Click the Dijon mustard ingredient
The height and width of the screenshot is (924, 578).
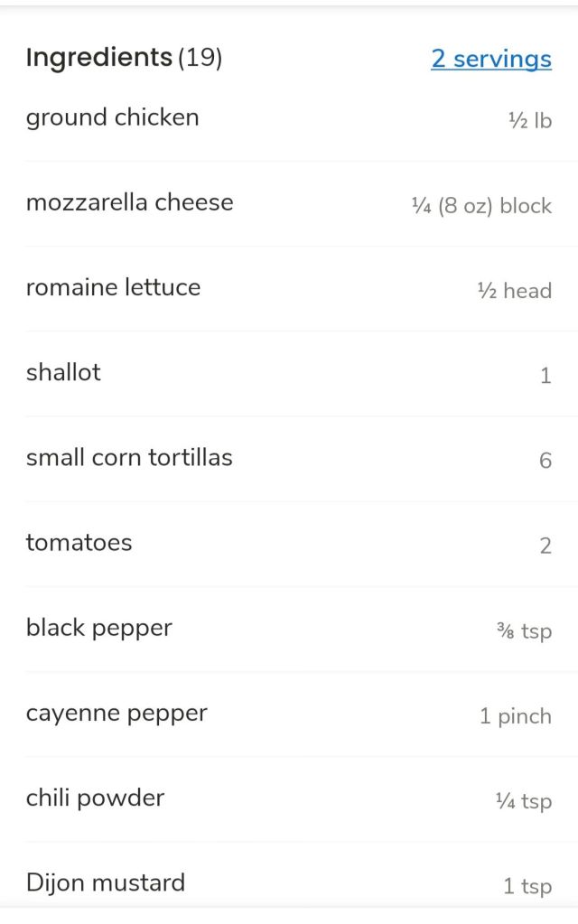[106, 882]
